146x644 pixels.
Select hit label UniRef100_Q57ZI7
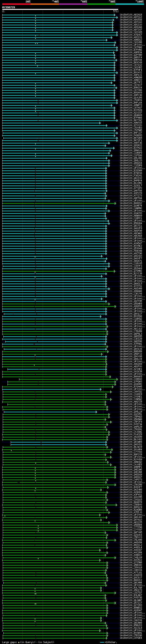[x=131, y=603]
